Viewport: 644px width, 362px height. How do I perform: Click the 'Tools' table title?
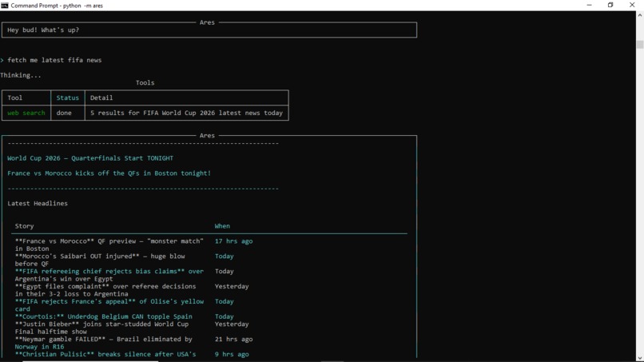click(145, 82)
